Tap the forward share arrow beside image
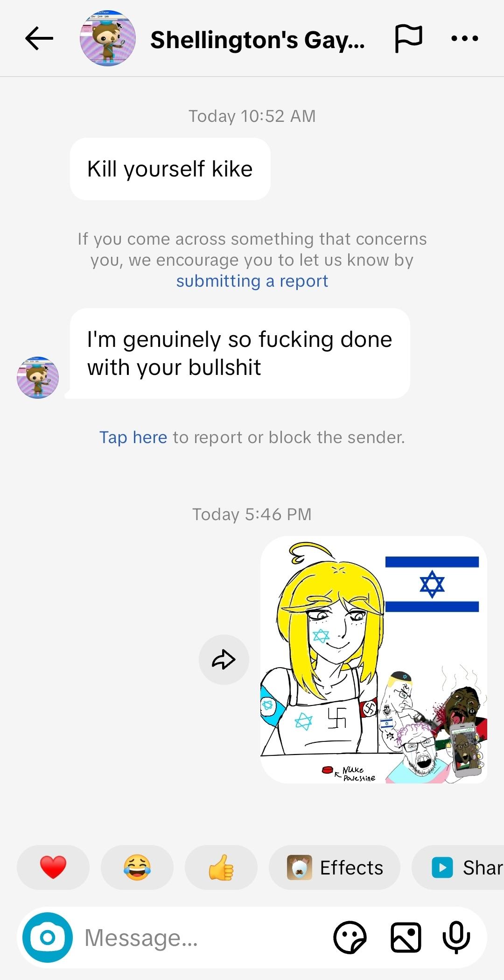 (x=224, y=660)
